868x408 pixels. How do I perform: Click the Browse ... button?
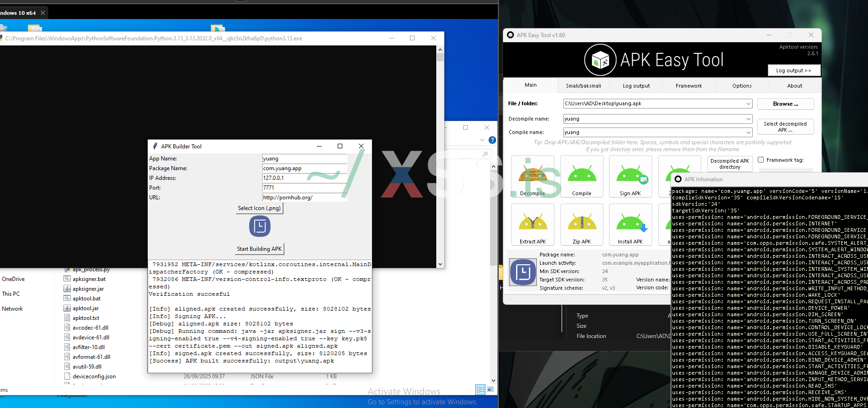pos(786,104)
